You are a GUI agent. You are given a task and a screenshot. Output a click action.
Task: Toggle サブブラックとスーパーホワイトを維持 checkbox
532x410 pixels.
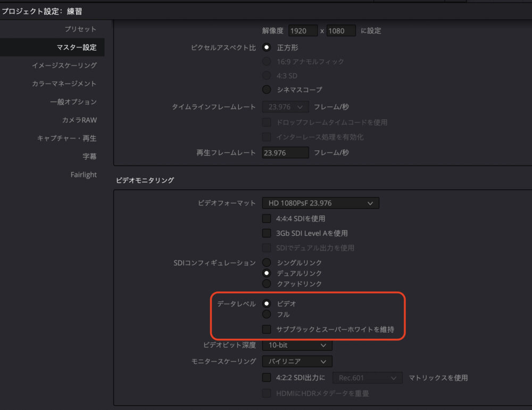point(267,329)
